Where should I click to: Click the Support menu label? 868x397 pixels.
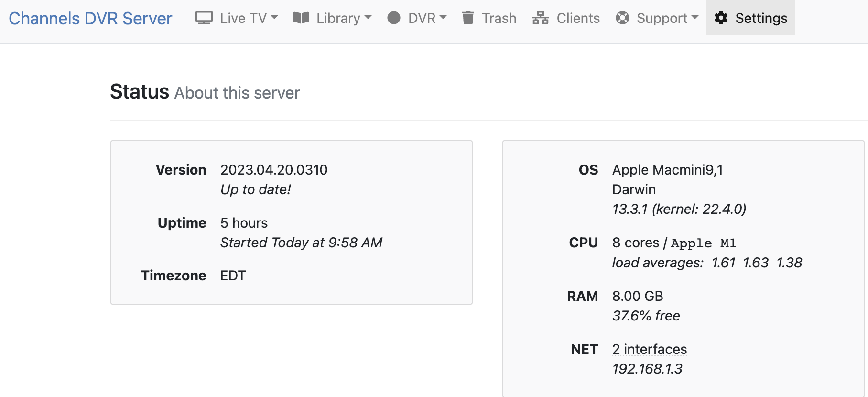[662, 18]
